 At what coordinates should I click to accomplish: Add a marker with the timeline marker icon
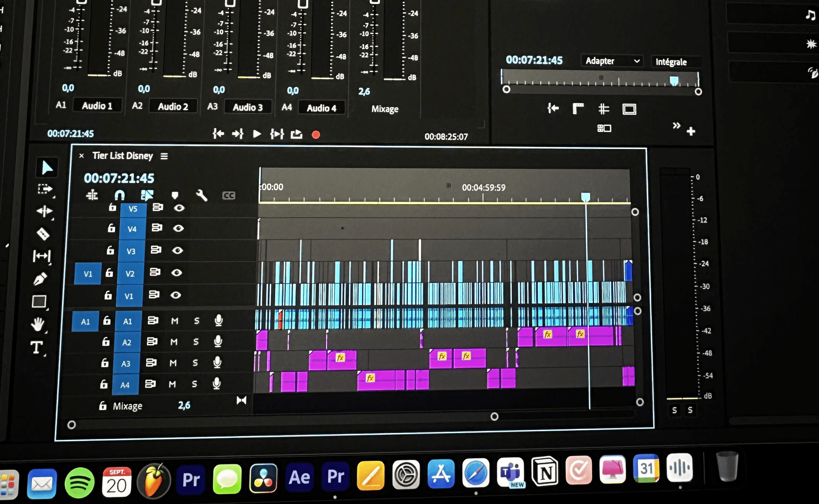tap(175, 195)
